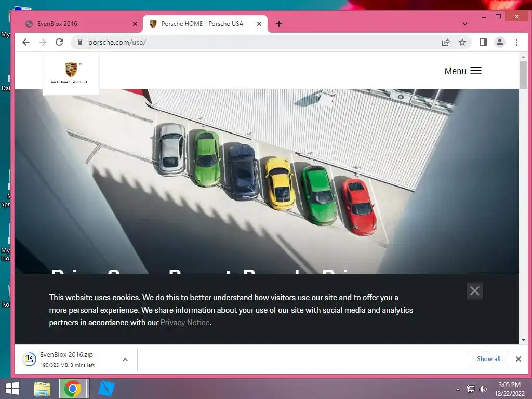Open the tab search dropdown arrow
Viewport: 532px width, 399px height.
pyautogui.click(x=465, y=24)
